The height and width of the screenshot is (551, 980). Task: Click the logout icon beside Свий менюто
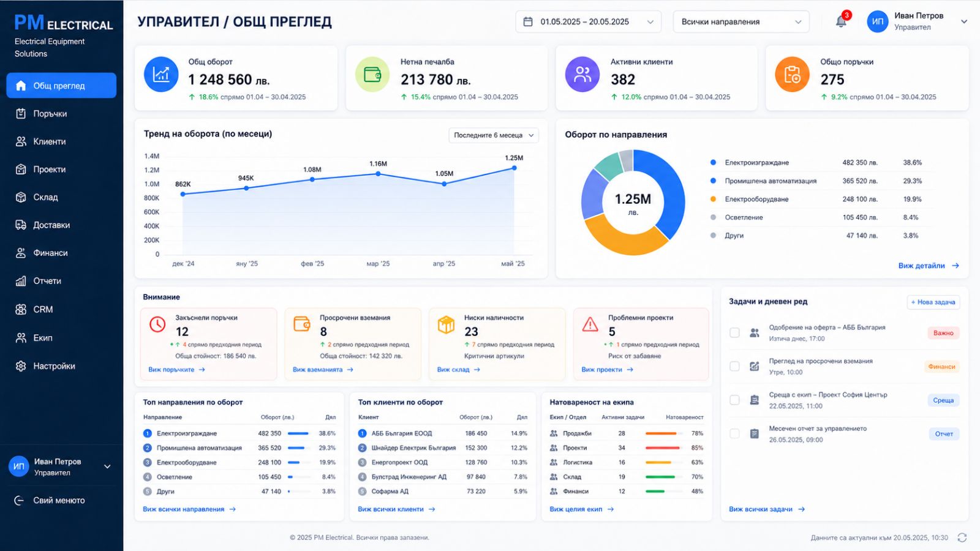click(20, 500)
